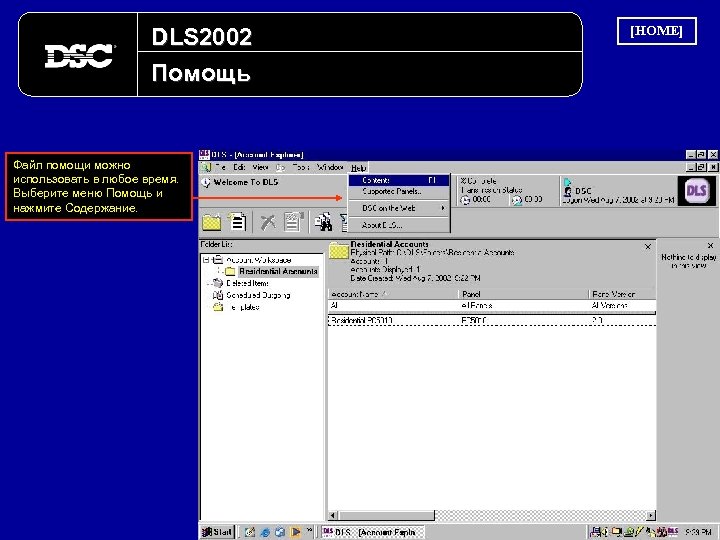Open the View menu
Viewport: 720px width, 540px height.
pos(260,168)
